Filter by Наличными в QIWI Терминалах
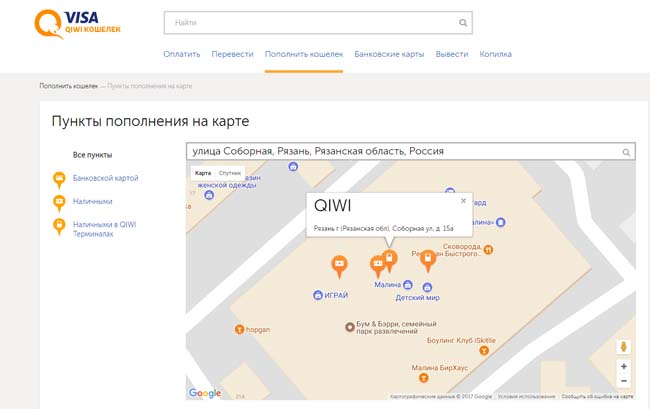 click(104, 229)
